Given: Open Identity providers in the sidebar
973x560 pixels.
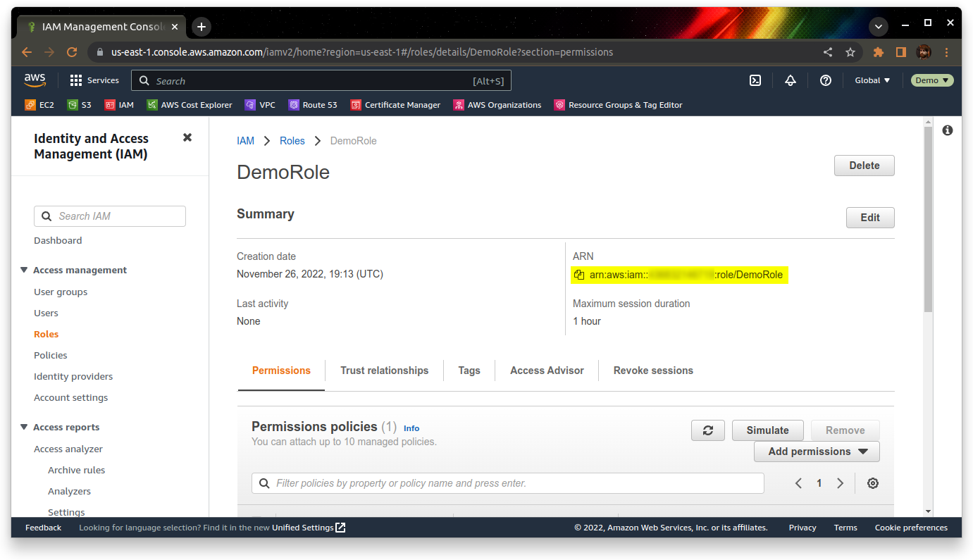Looking at the screenshot, I should click(73, 376).
